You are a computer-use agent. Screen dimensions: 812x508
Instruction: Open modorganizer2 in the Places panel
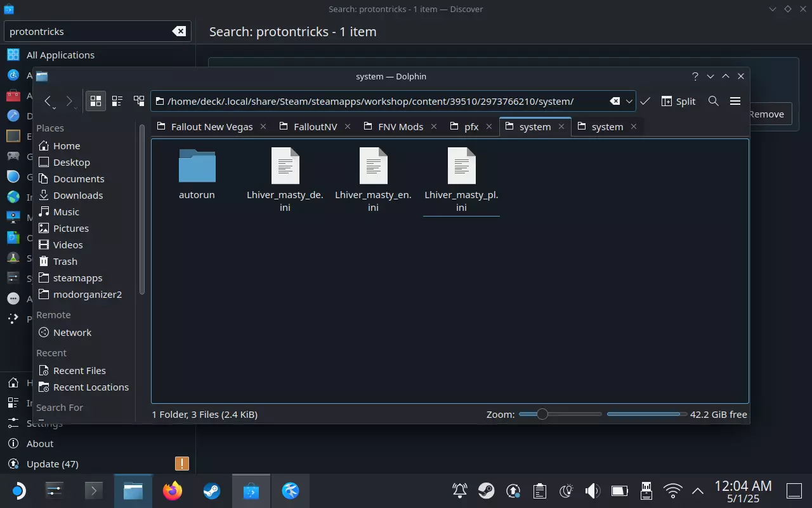86,294
